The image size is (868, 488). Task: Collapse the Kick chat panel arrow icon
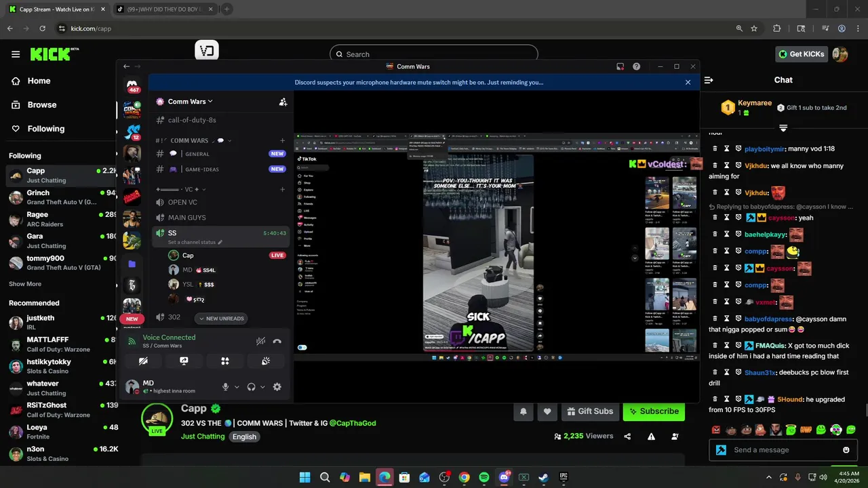[709, 80]
